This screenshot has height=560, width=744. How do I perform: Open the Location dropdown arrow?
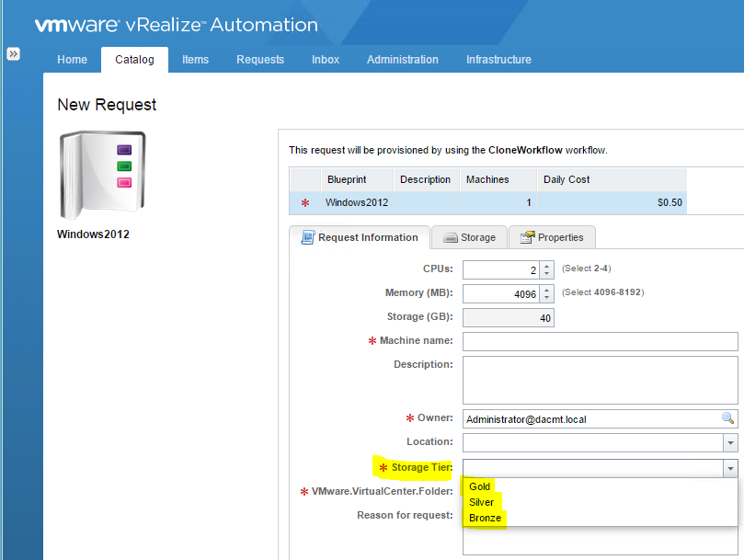tap(730, 443)
